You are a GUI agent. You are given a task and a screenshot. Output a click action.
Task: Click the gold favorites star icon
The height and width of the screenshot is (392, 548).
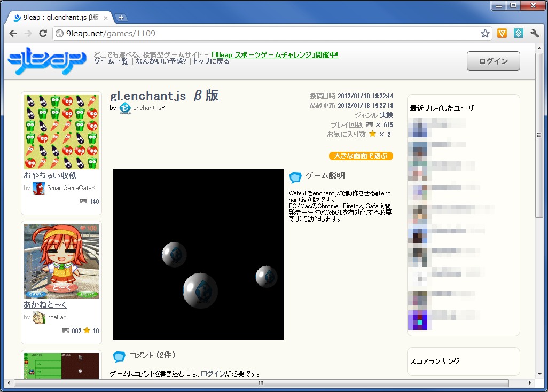(x=373, y=134)
